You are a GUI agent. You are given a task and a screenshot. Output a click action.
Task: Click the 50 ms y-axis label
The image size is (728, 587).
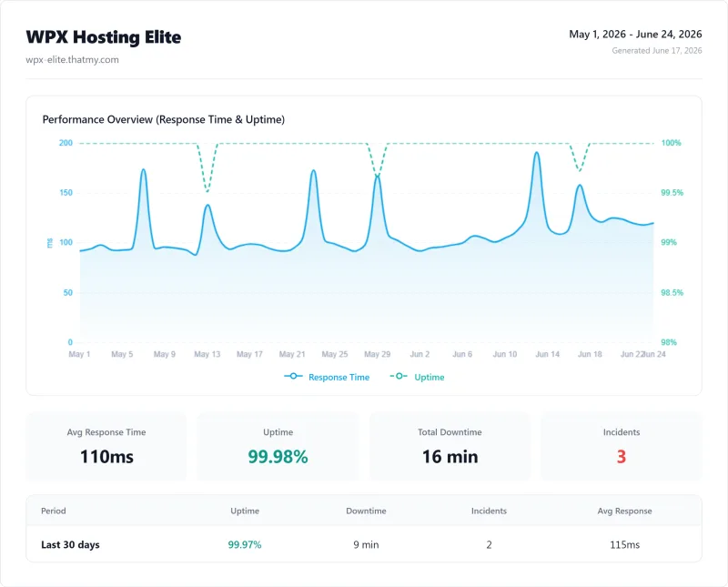coord(67,292)
